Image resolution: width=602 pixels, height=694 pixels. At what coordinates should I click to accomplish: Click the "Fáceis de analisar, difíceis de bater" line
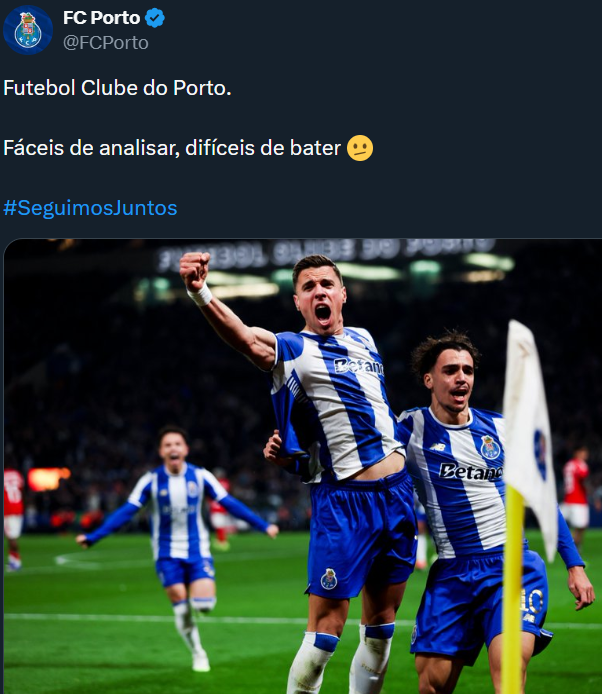[x=172, y=148]
